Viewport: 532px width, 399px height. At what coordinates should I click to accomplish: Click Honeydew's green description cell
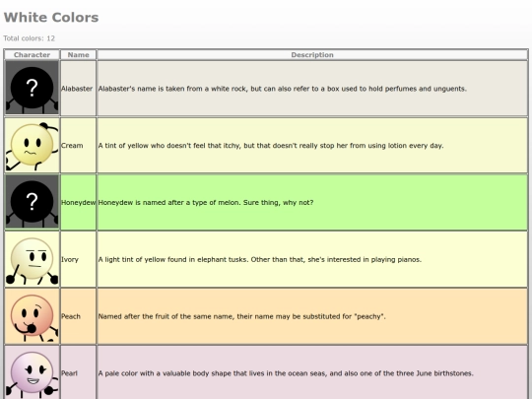point(312,202)
